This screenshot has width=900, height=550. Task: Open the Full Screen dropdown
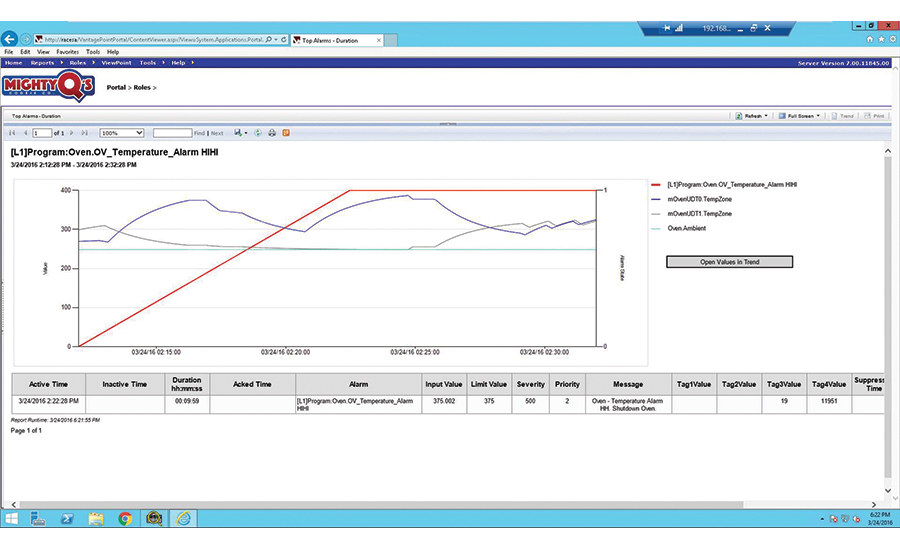tap(799, 116)
